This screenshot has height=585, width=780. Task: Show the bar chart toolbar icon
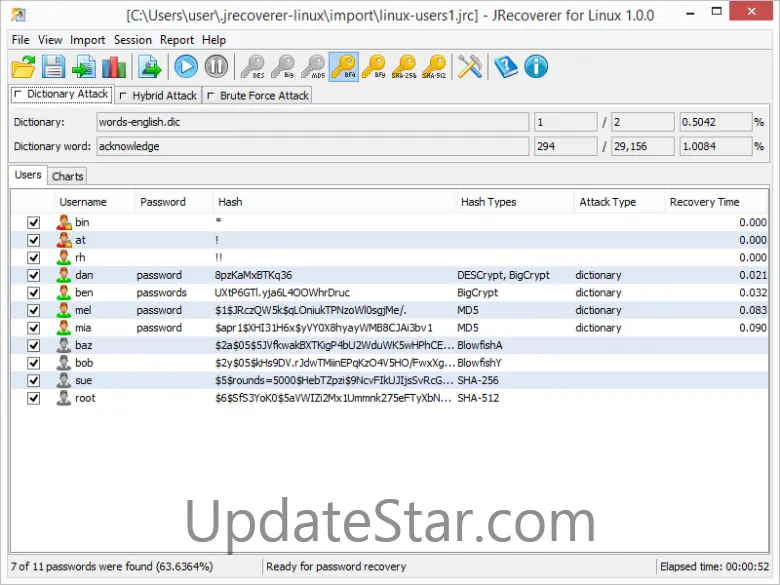point(114,67)
